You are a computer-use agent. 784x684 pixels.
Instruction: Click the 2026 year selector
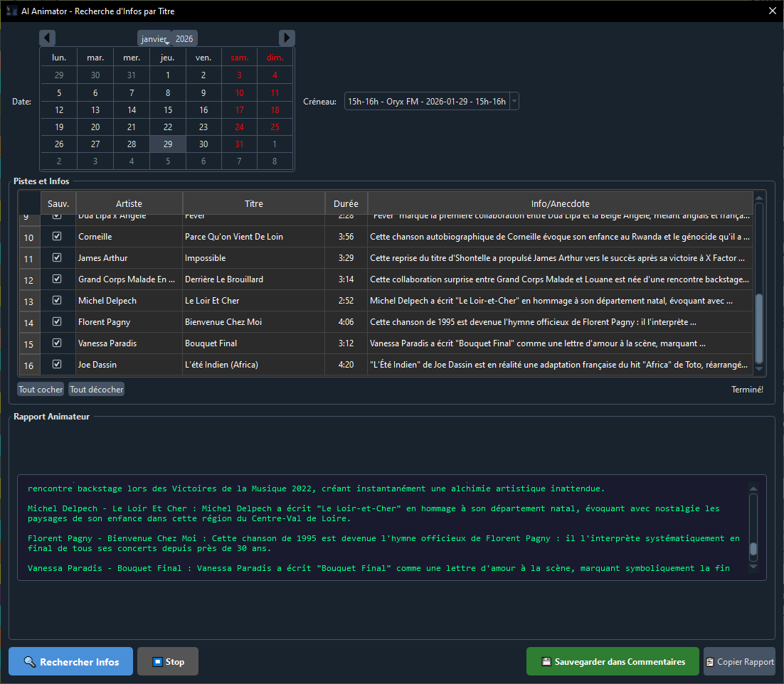pyautogui.click(x=184, y=39)
